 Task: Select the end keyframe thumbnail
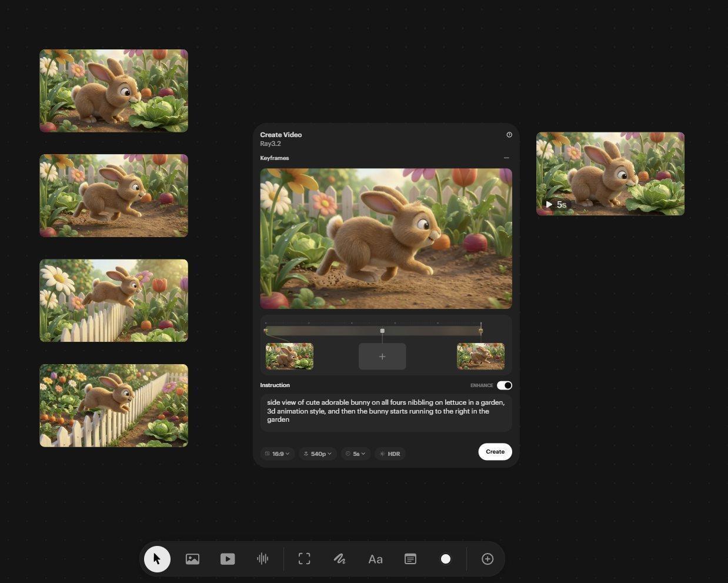point(480,357)
